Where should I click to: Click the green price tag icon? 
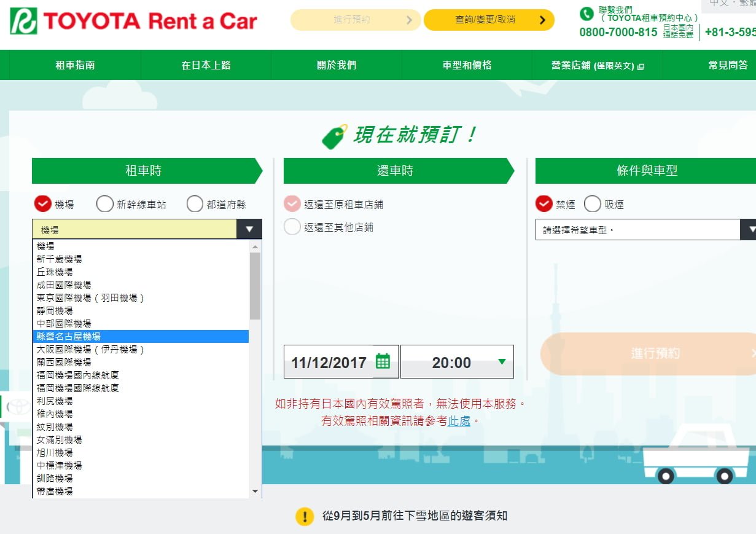[335, 136]
